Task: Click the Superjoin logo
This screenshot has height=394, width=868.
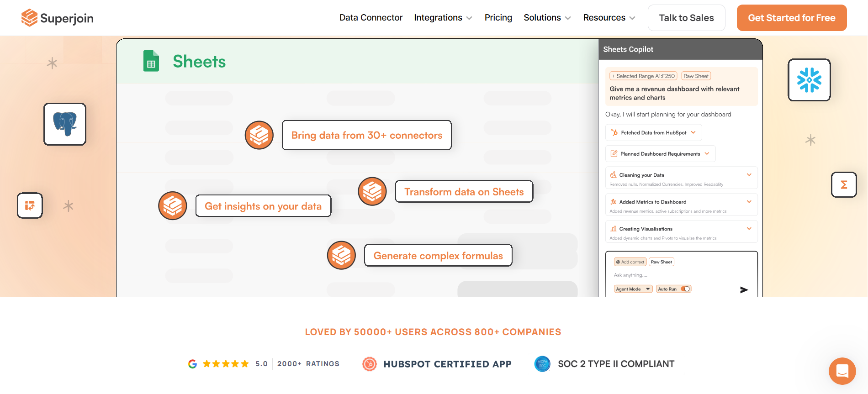Action: click(57, 18)
